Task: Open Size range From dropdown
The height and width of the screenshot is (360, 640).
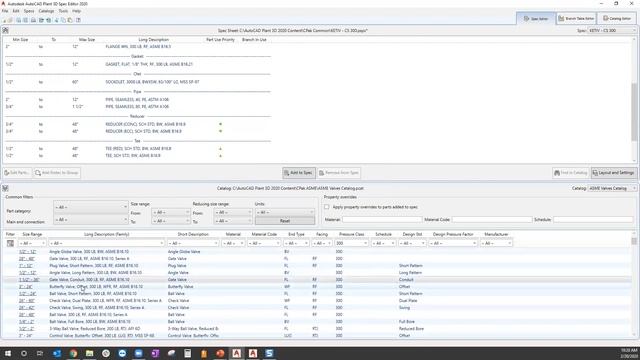Action: point(171,212)
